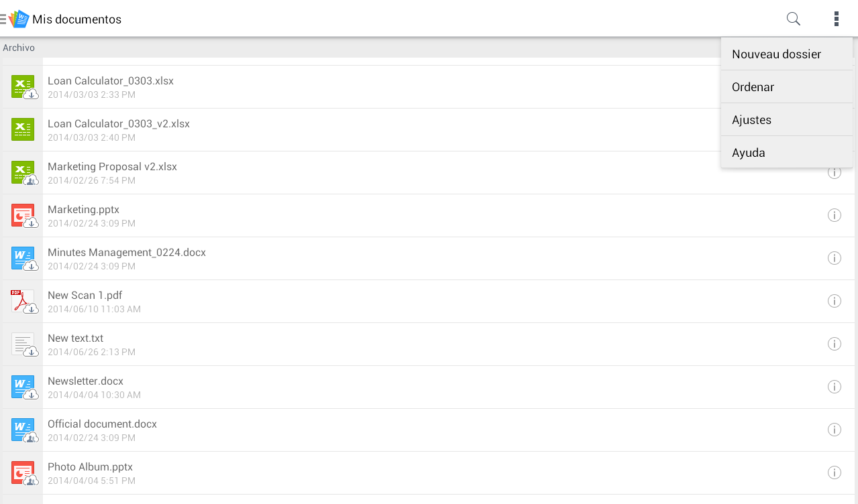Select Ayuda in the overflow menu
858x504 pixels.
click(x=748, y=153)
